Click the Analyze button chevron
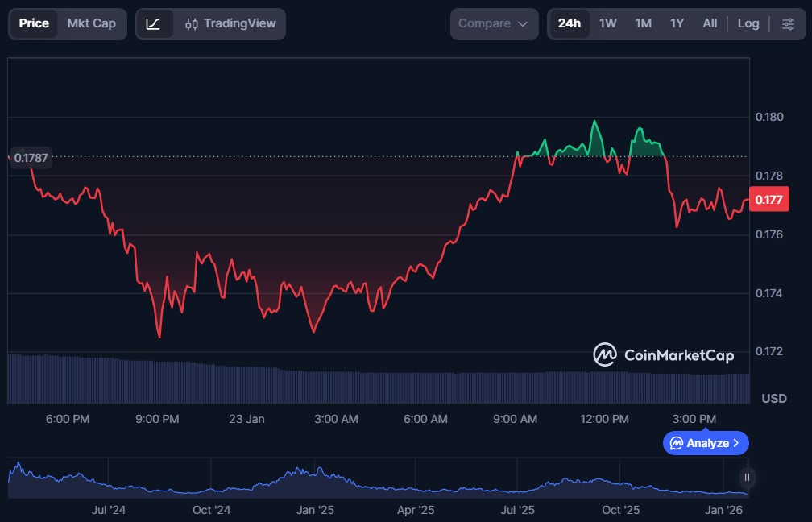812x522 pixels. (736, 443)
